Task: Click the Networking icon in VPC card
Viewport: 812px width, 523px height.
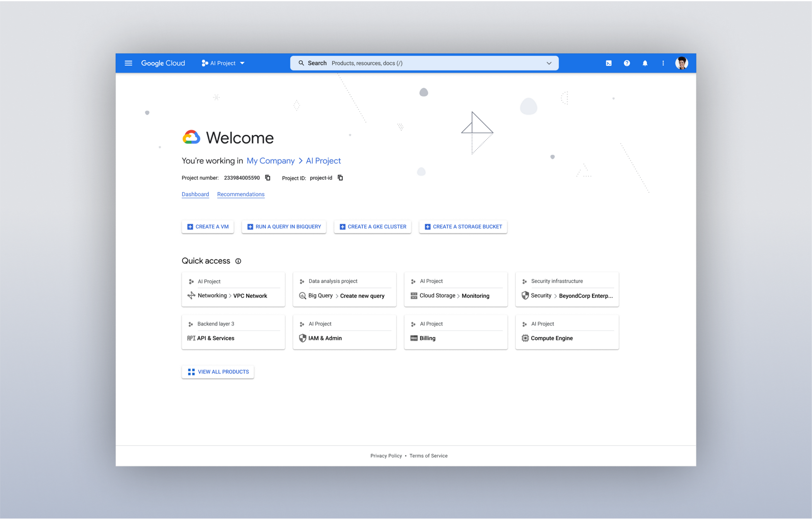Action: (x=191, y=296)
